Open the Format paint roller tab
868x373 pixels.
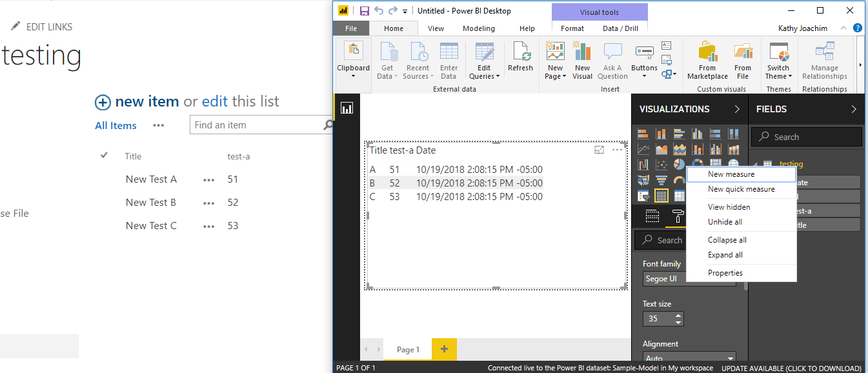click(677, 217)
